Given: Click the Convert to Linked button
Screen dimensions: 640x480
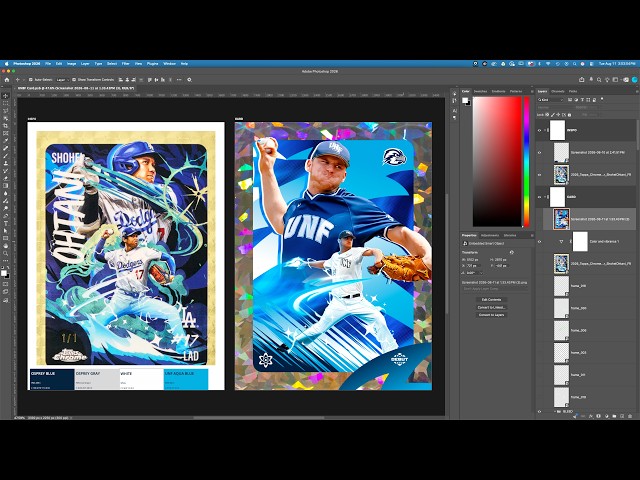Looking at the screenshot, I should [491, 307].
